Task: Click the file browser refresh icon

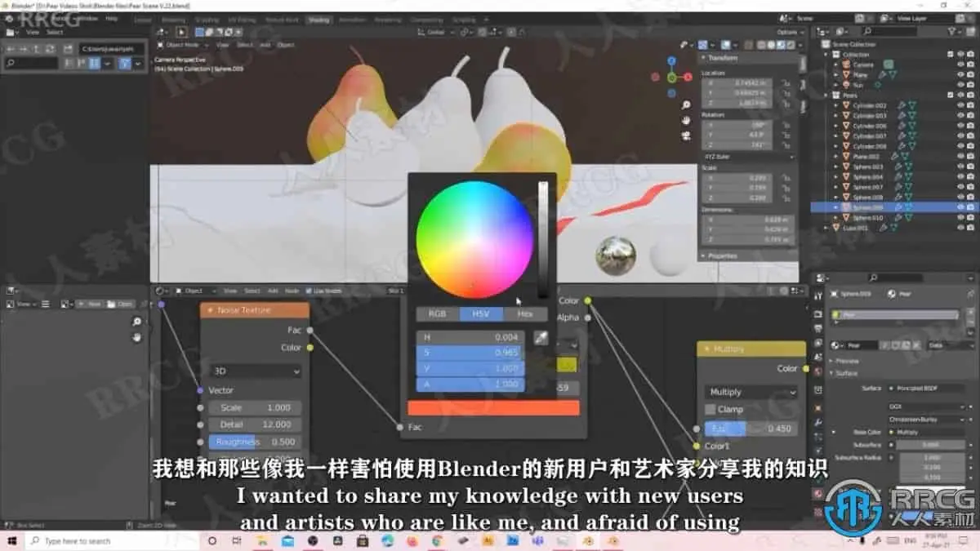Action: tap(50, 49)
